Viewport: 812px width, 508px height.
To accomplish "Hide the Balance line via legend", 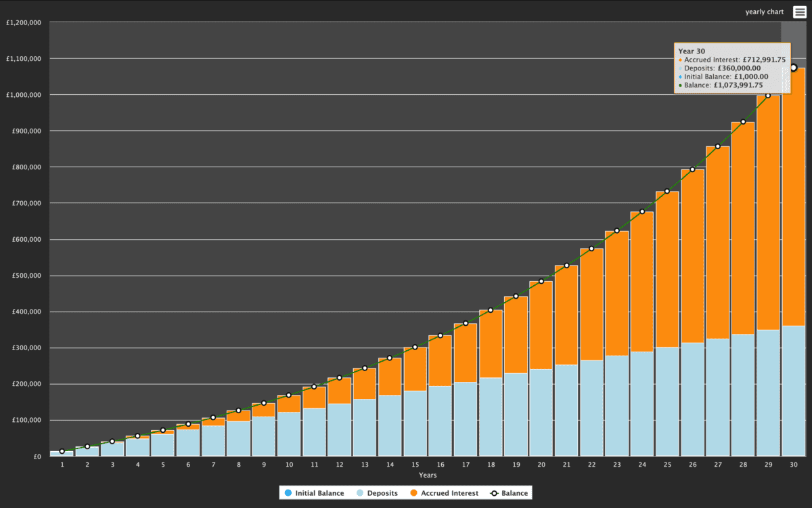I will (508, 493).
